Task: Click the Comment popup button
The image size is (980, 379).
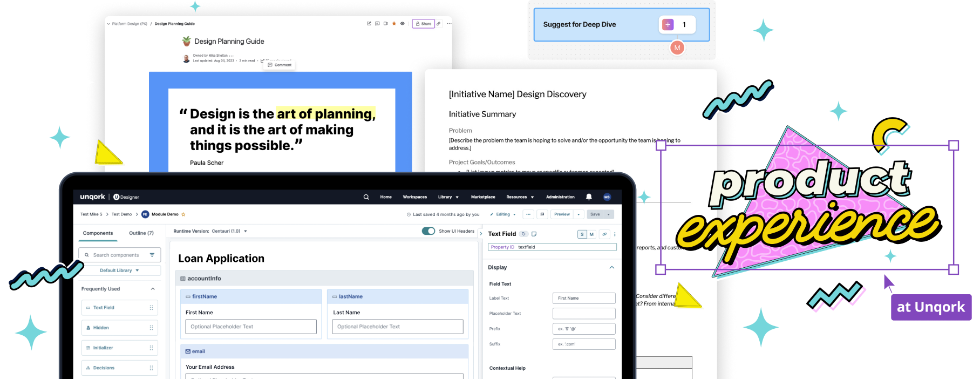Action: pyautogui.click(x=280, y=65)
